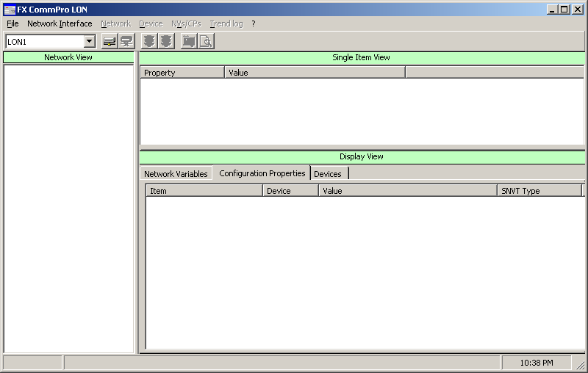The width and height of the screenshot is (588, 373).
Task: Click the Property column header
Action: point(182,72)
